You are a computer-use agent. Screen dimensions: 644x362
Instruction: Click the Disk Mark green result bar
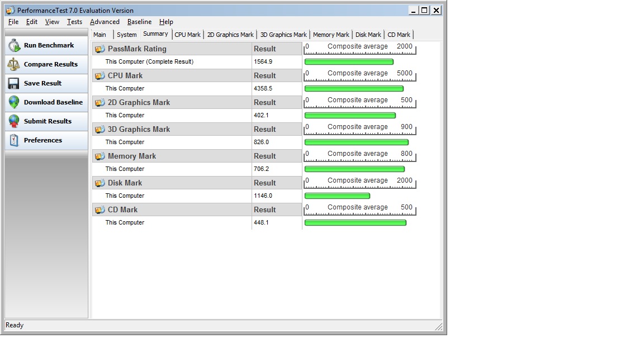(337, 196)
